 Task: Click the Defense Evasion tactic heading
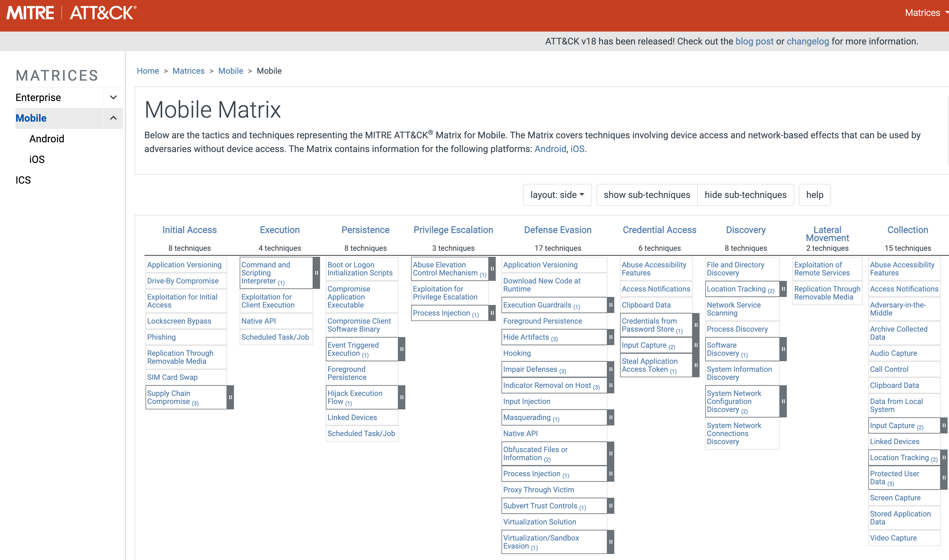tap(557, 230)
